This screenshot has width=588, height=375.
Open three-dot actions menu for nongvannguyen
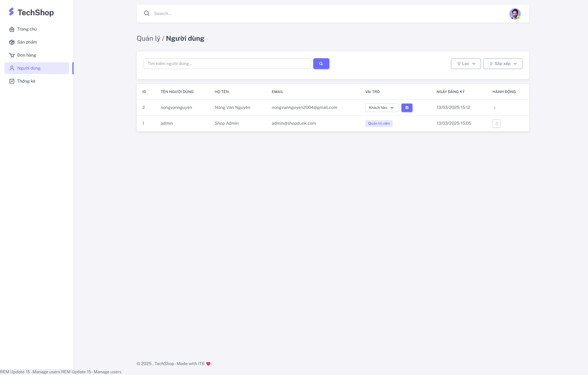click(494, 108)
